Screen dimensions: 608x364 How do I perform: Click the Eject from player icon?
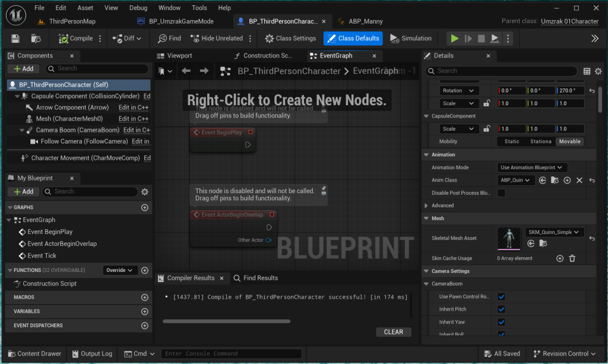click(495, 39)
